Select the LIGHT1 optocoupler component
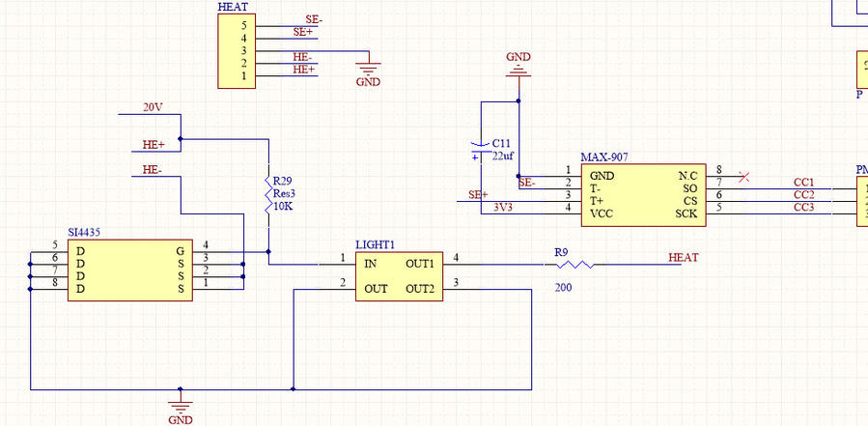The height and width of the screenshot is (426, 868). (x=398, y=275)
